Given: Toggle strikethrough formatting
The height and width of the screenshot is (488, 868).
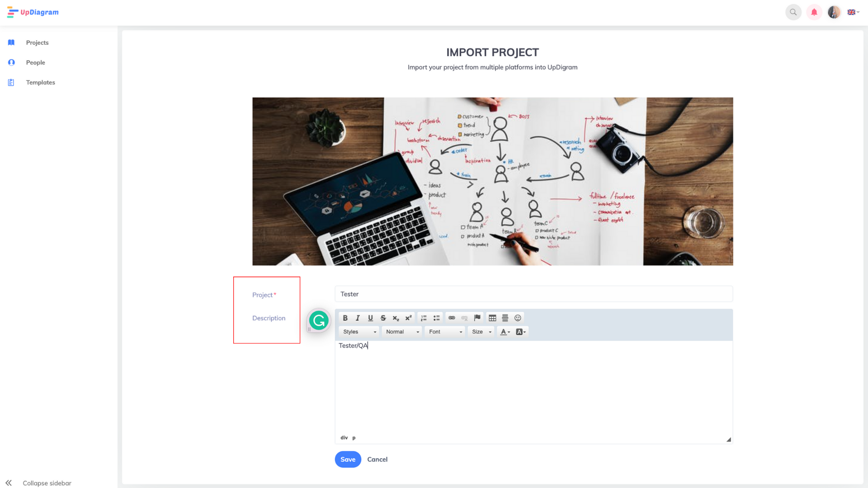Looking at the screenshot, I should 383,318.
